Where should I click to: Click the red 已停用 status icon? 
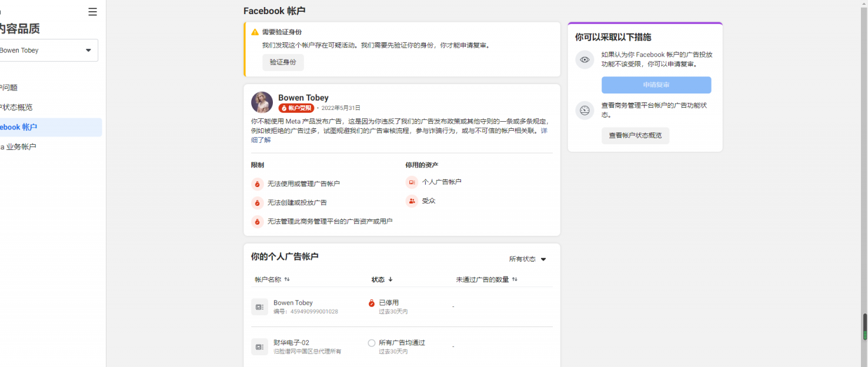coord(372,303)
